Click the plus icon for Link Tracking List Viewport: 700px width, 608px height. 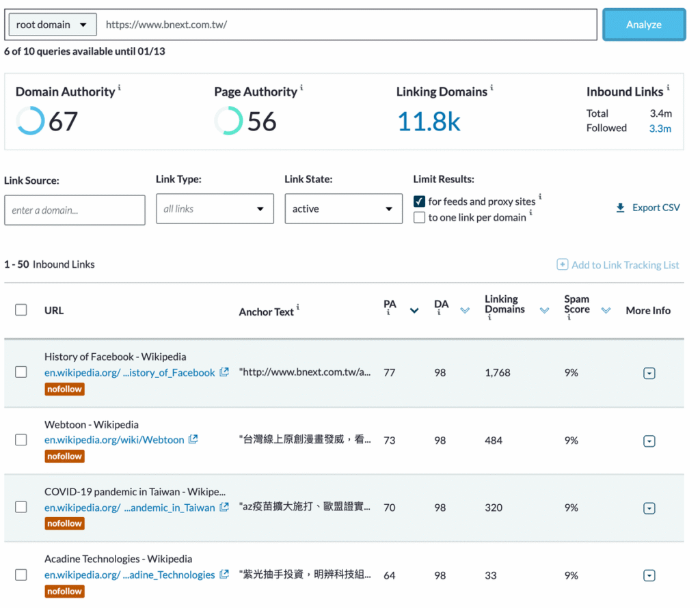tap(563, 264)
